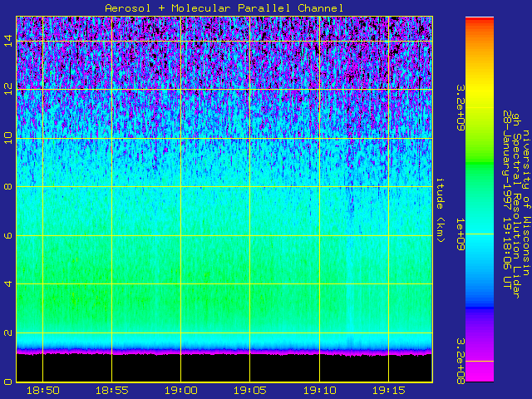Image resolution: width=532 pixels, height=399 pixels.
Task: Click altitude axis label 8
Action: [8, 186]
